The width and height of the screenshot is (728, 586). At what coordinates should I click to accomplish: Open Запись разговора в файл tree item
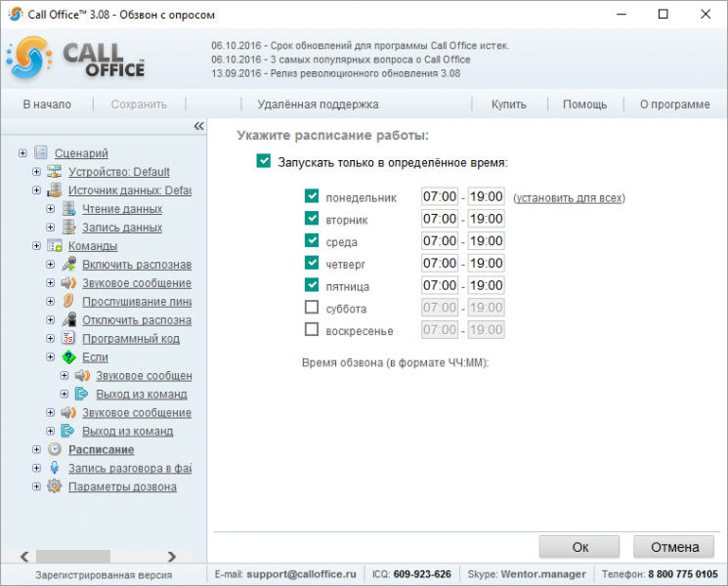[130, 468]
